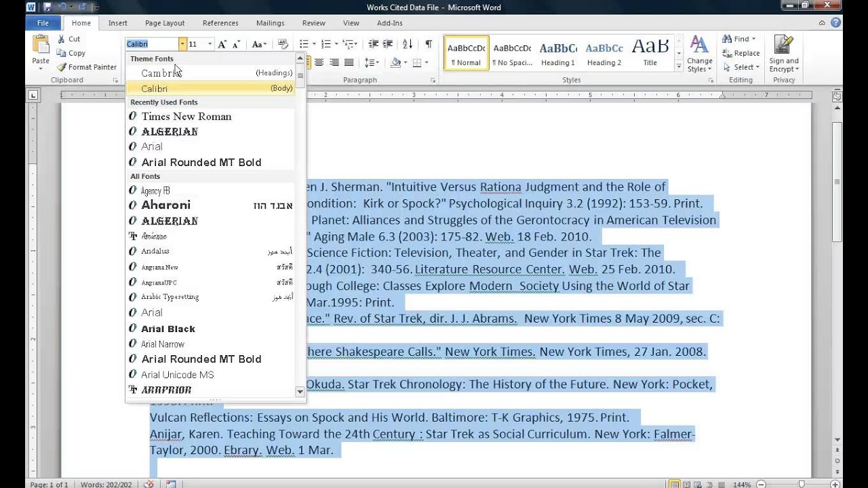The image size is (868, 488).
Task: Switch to the Page Layout tab
Action: (x=165, y=23)
